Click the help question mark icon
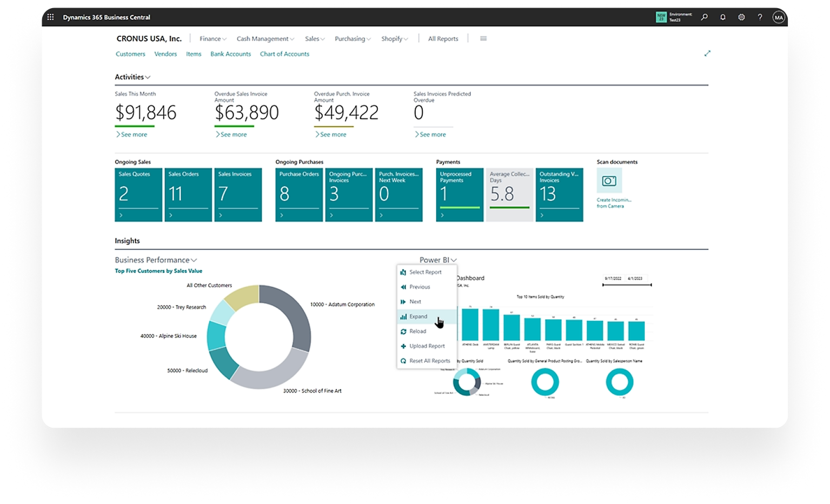Screen dimensions: 830x504 point(760,17)
